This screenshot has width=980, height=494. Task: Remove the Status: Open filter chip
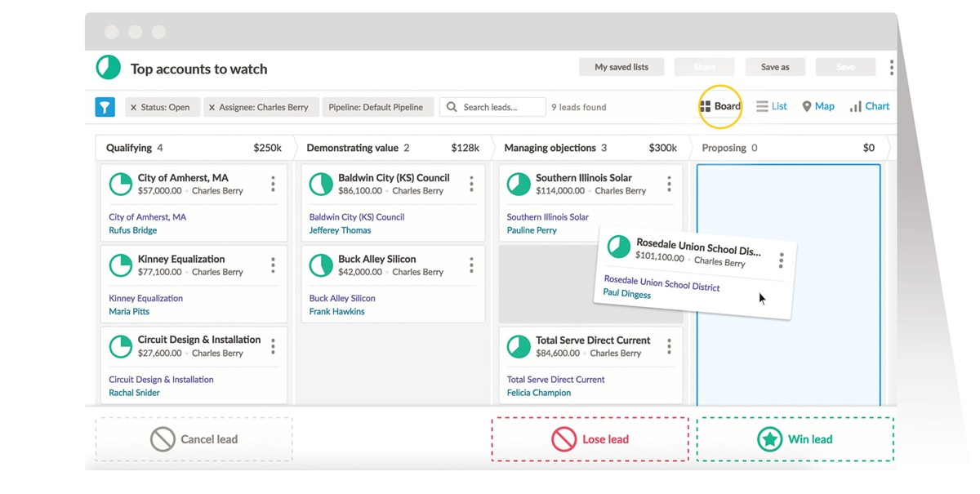pyautogui.click(x=134, y=108)
